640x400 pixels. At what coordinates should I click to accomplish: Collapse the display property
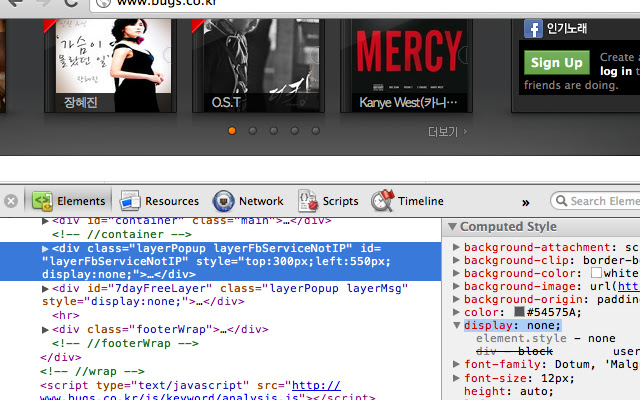[x=456, y=325]
